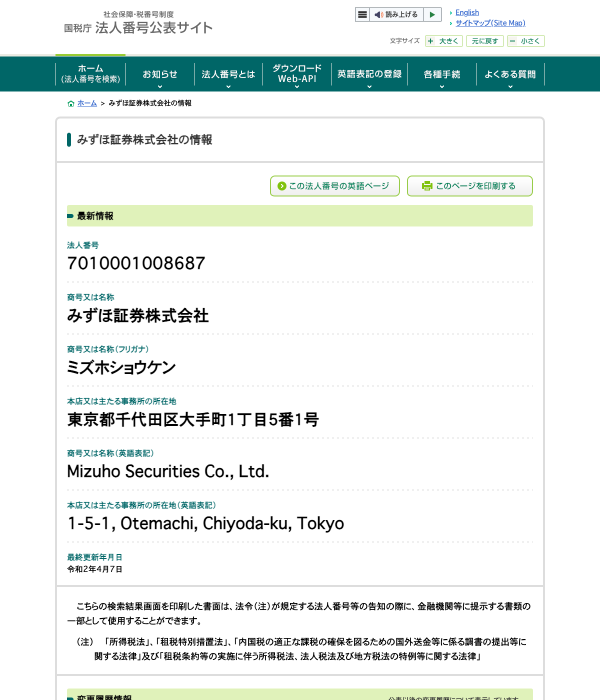Click the 読み上げる speaker button
600x700 pixels.
point(396,14)
